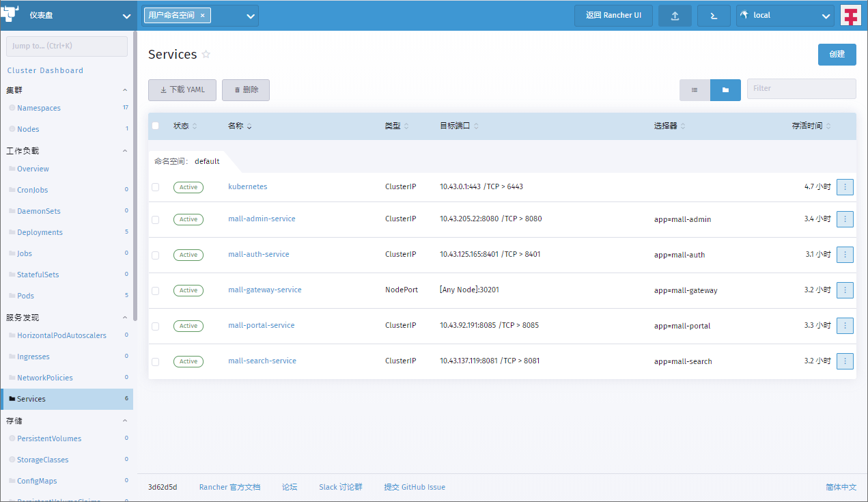Check the mall-admin-service row checkbox
Screen dimensions: 868x502
point(156,220)
